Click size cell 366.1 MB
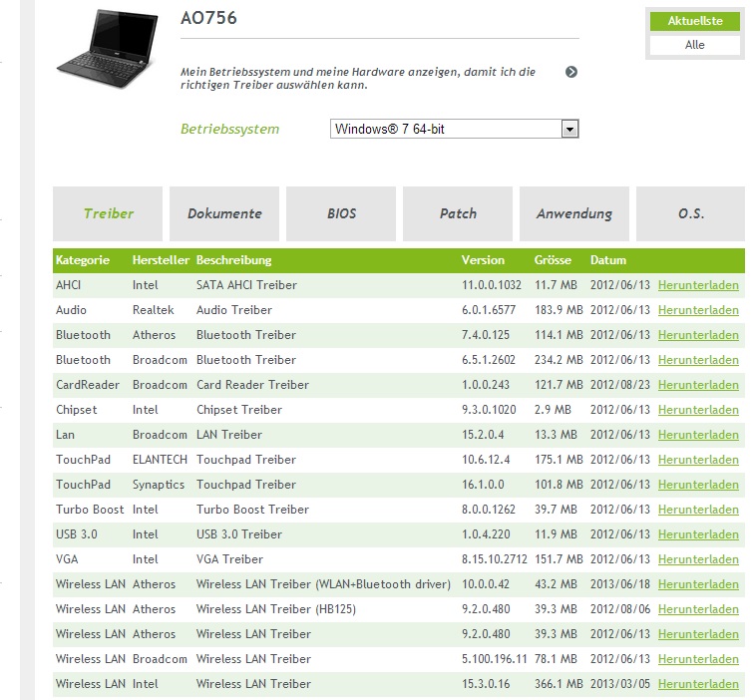Image resolution: width=751 pixels, height=700 pixels. click(x=559, y=684)
